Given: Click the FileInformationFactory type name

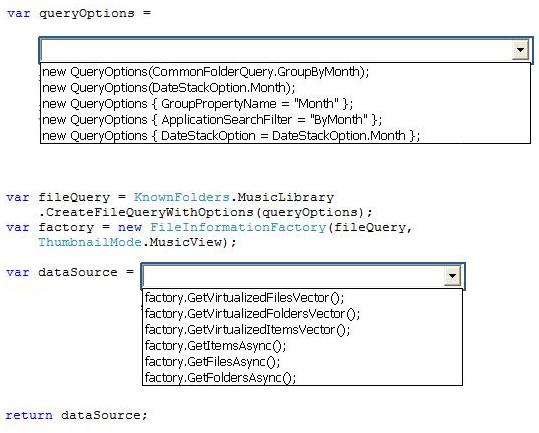Looking at the screenshot, I should (238, 227).
